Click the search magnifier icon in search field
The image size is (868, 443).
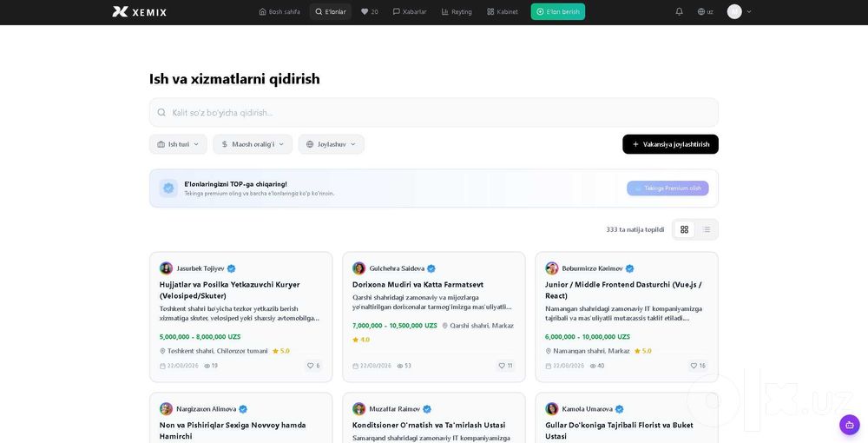[x=161, y=112]
